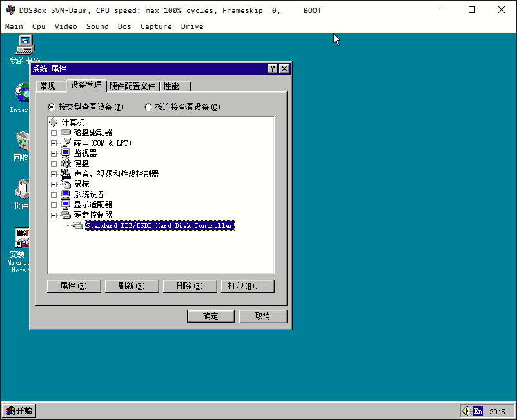Click the 端口 (COM & LPT) port icon
The width and height of the screenshot is (517, 420).
[66, 142]
